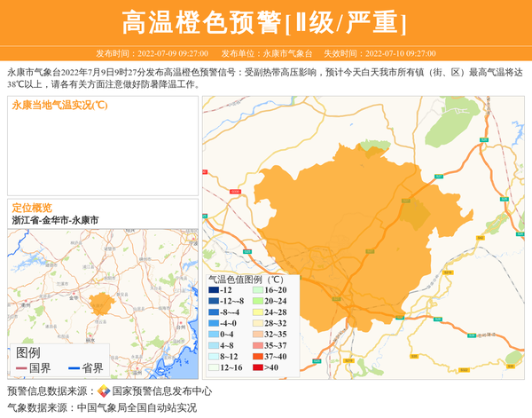Click the small orange region on locator map

(102, 304)
